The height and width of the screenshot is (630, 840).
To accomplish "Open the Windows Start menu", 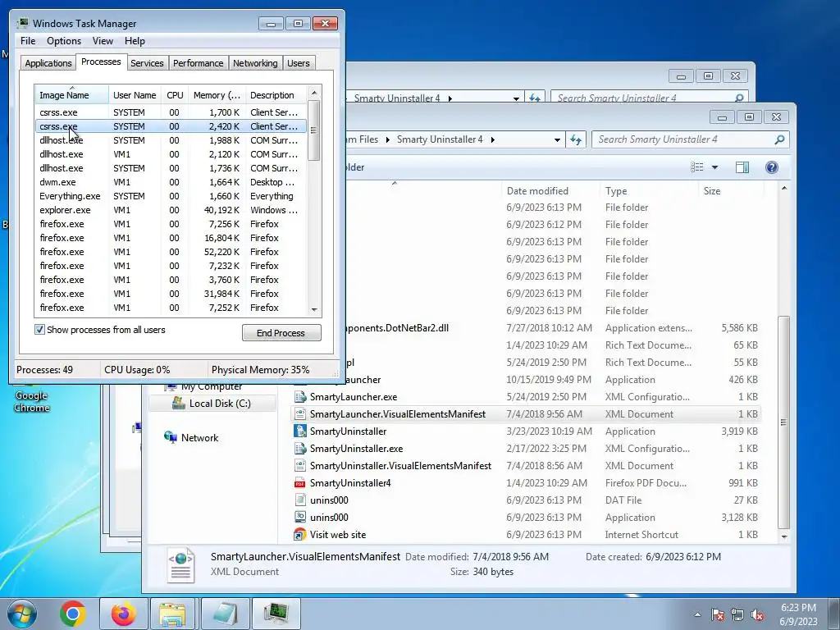I will [x=22, y=614].
